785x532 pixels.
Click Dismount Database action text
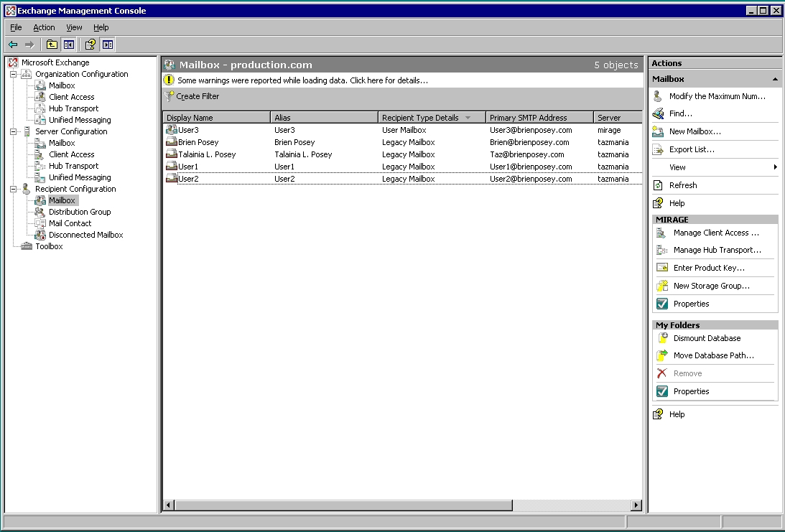(707, 338)
